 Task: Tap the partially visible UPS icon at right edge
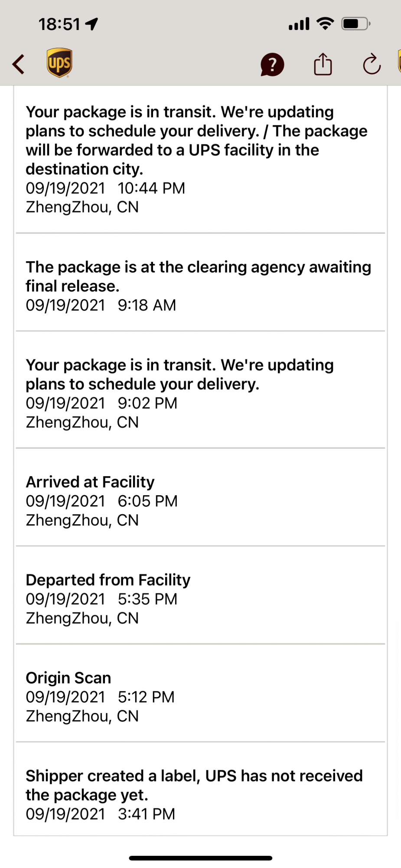click(399, 61)
